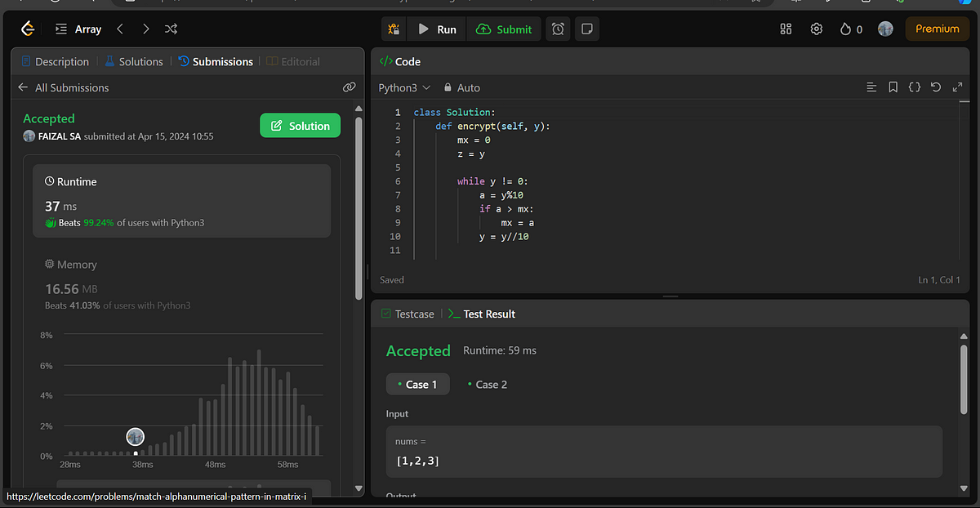Screen dimensions: 980x508
Task: Maximize the code editor fullscreen icon
Action: point(957,87)
